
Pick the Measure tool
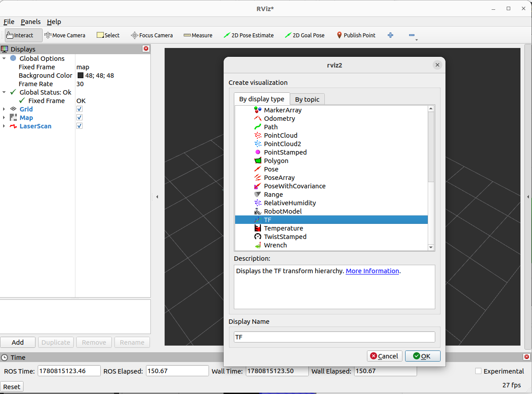tap(198, 36)
